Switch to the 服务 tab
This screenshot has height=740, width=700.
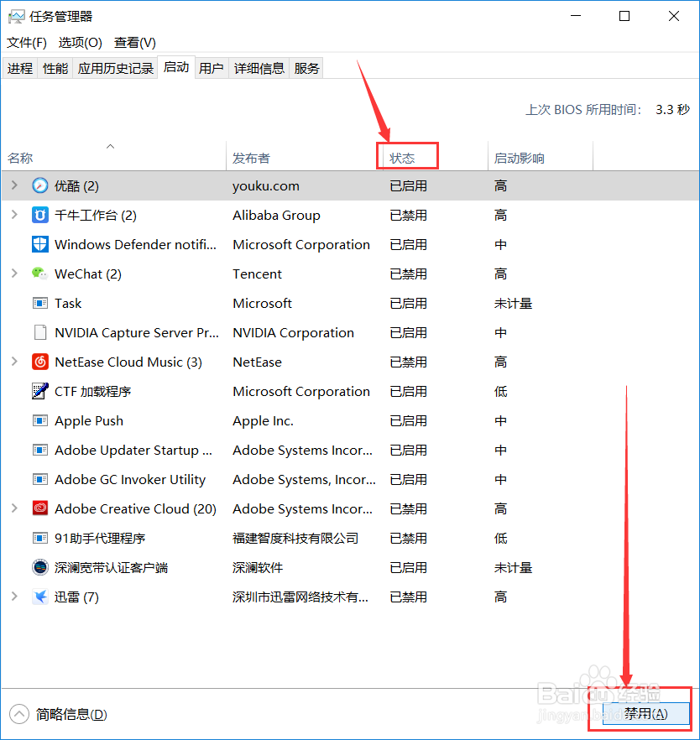click(306, 68)
